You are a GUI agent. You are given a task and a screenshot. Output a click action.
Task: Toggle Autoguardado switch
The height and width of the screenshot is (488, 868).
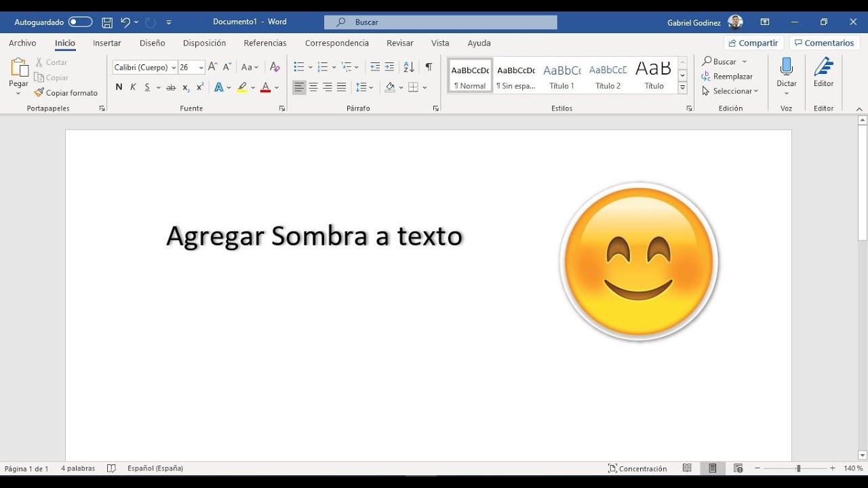pos(80,22)
